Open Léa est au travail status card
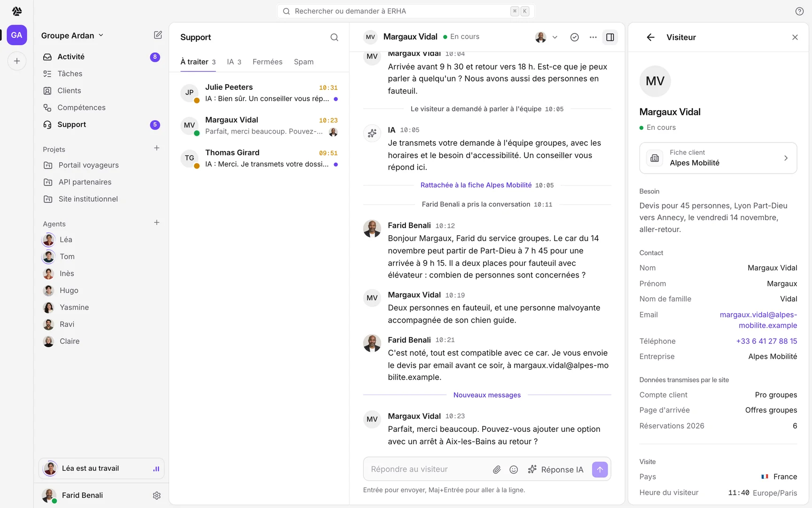The height and width of the screenshot is (508, 812). [101, 468]
